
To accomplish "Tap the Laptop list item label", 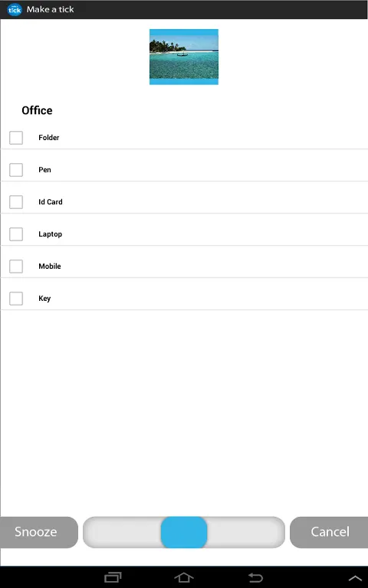I will coord(51,234).
